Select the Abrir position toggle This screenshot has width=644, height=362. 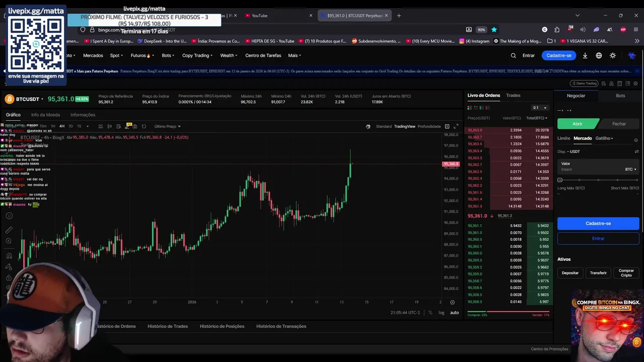point(578,124)
